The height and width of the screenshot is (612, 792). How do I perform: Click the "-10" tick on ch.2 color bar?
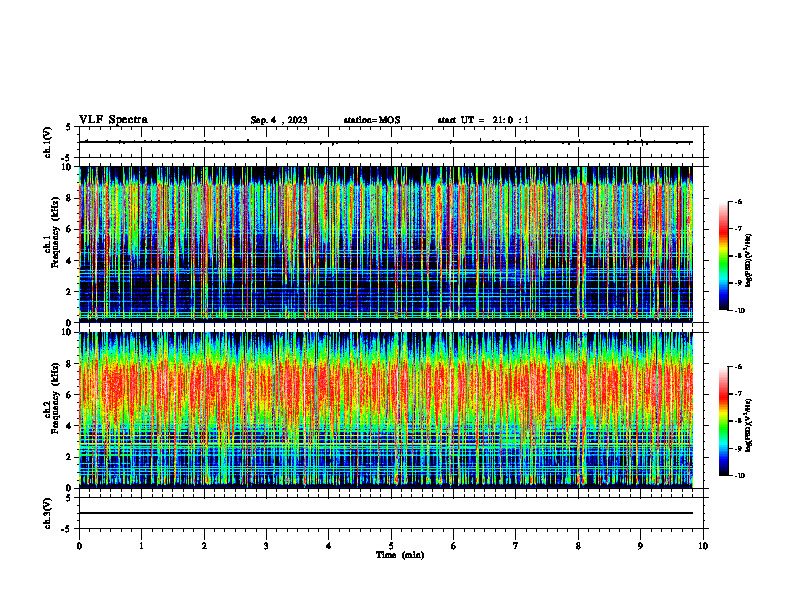point(739,476)
